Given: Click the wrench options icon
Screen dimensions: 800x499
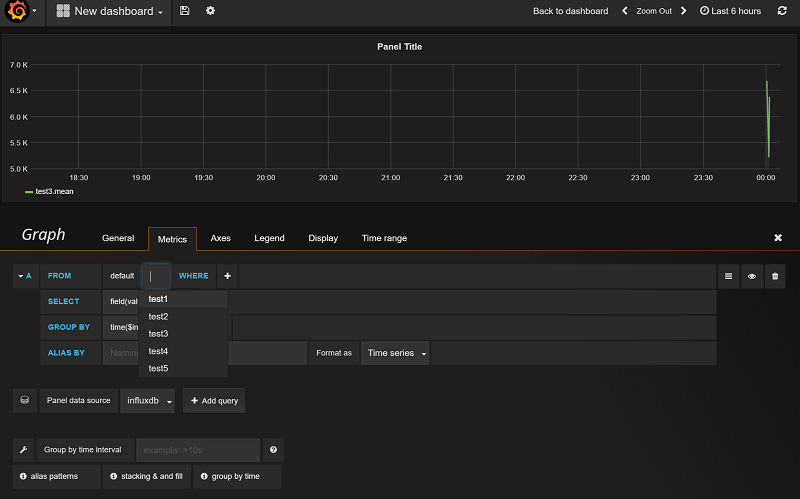Looking at the screenshot, I should click(23, 450).
